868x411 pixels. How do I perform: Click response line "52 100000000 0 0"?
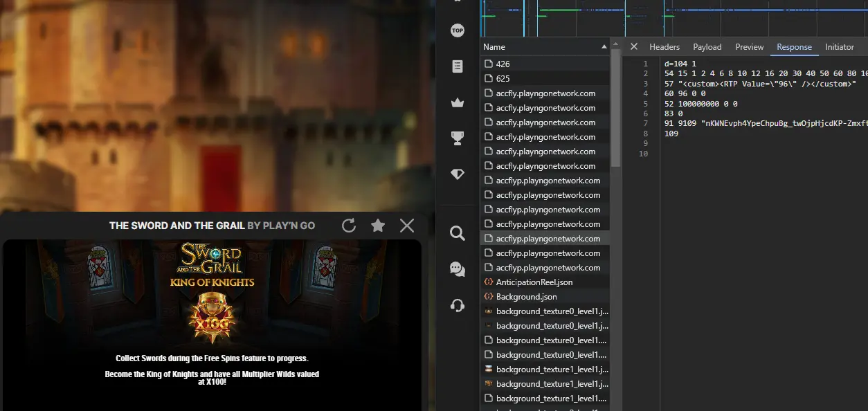point(700,104)
